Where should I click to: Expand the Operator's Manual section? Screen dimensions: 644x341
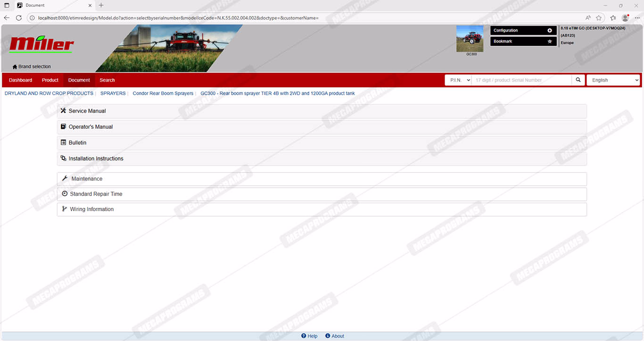tap(91, 127)
